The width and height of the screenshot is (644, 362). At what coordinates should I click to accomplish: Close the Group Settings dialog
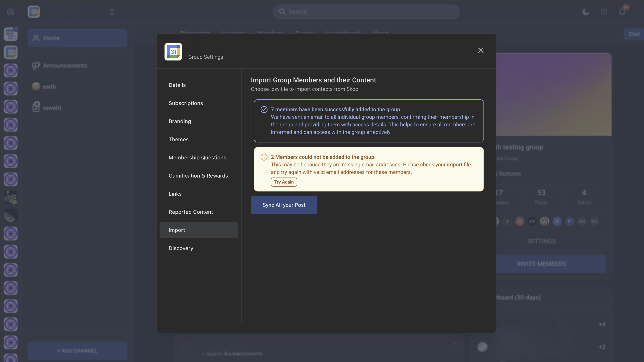pos(480,50)
